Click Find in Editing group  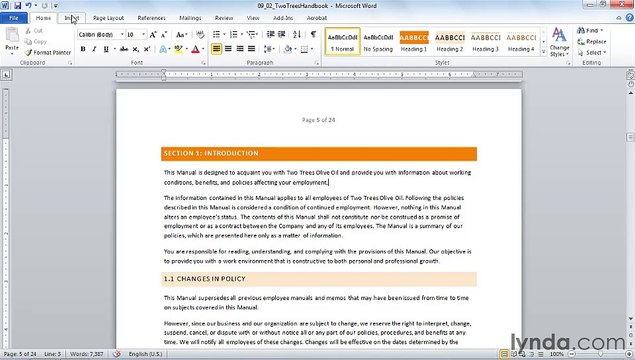pyautogui.click(x=590, y=30)
